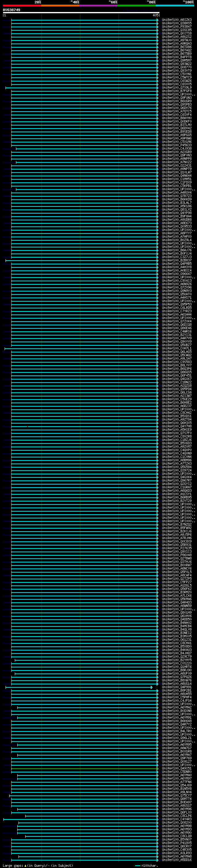
Task: Click the cyan ~100% identity legend segment
Action: click(175, 6)
